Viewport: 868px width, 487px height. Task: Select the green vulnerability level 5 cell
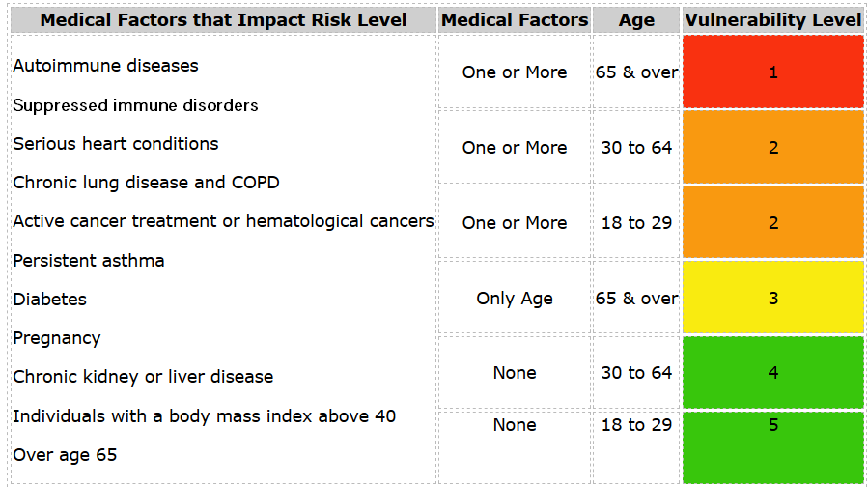pos(772,445)
